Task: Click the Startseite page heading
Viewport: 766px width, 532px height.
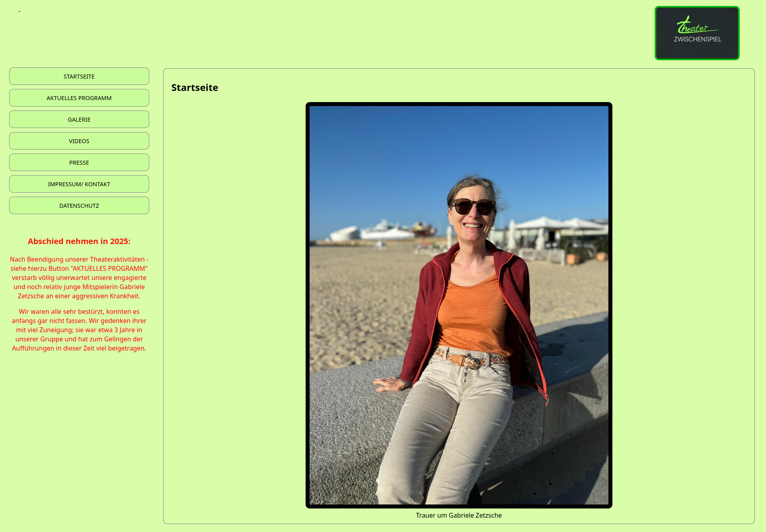Action: coord(195,87)
